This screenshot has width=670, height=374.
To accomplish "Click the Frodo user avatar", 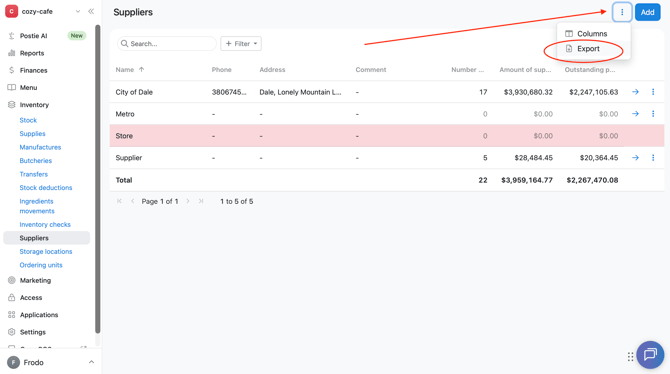I will 13,362.
